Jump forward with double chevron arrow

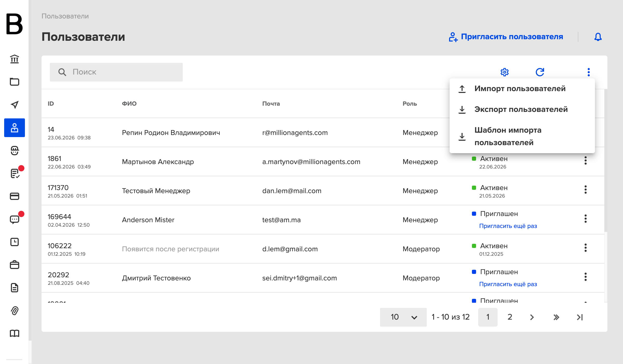556,317
